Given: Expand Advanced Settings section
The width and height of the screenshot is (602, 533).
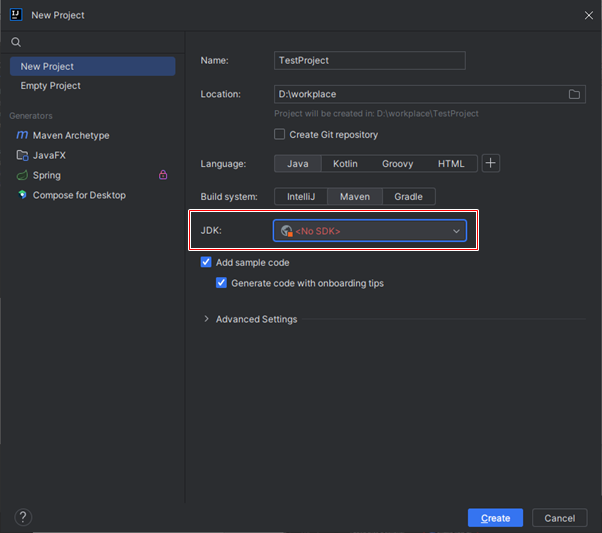Looking at the screenshot, I should click(x=207, y=319).
